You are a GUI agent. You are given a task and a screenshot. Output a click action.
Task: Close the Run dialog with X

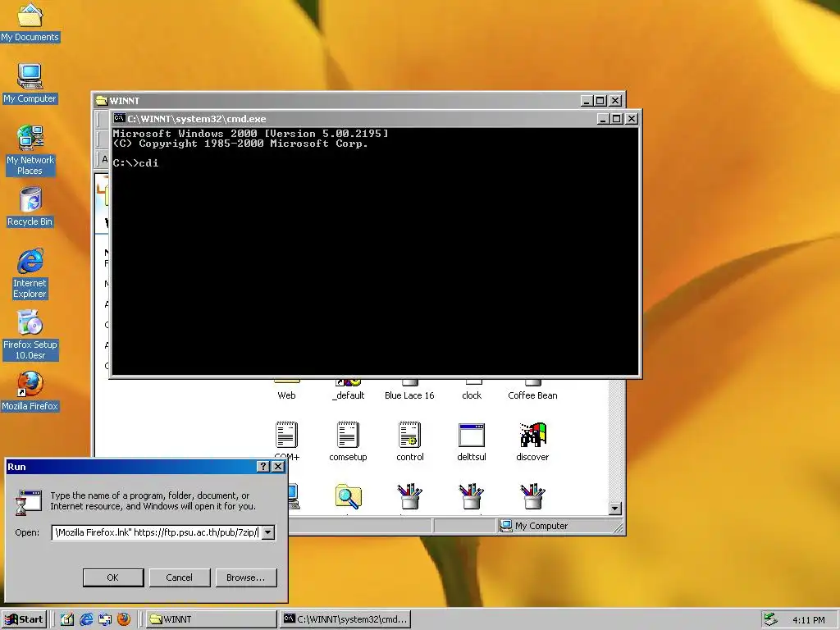pyautogui.click(x=278, y=467)
